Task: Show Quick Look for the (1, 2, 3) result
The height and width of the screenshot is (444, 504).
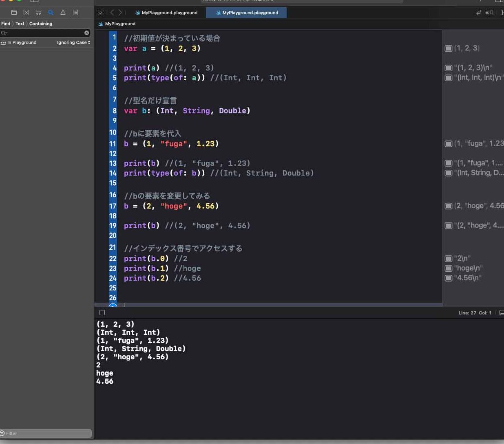Action: pyautogui.click(x=449, y=48)
